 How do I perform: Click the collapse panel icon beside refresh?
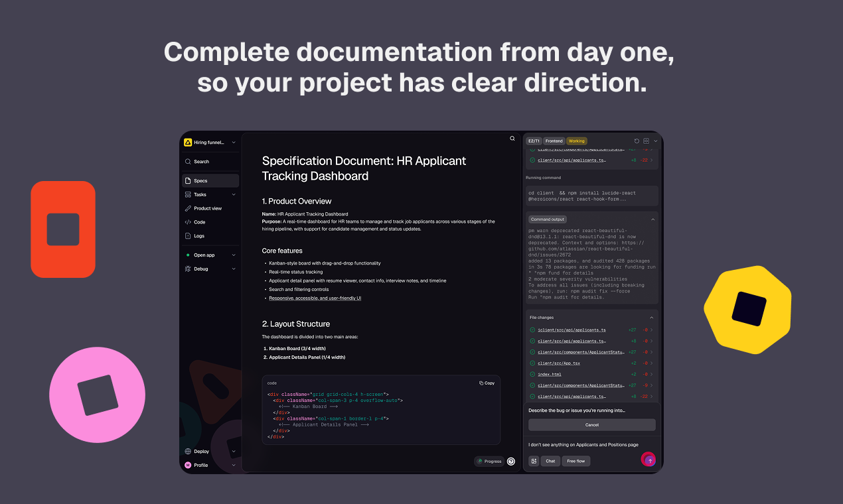[x=647, y=141]
